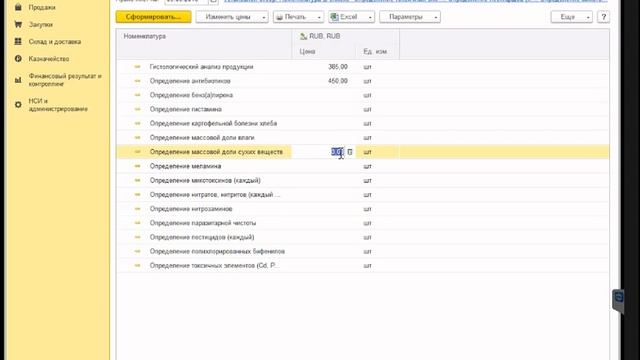Select row Определение массовой доли влаги
The width and height of the screenshot is (640, 360).
362,138
